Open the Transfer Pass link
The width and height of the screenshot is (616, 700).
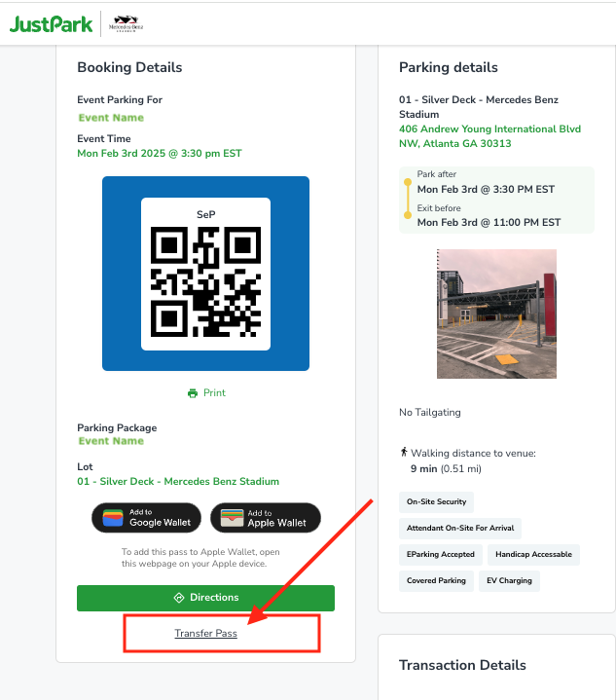click(205, 633)
